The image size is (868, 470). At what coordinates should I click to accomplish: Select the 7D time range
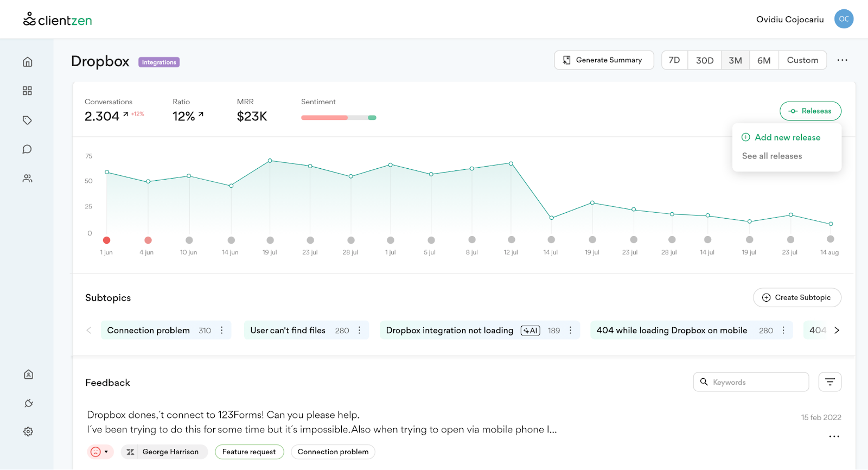[x=674, y=60]
